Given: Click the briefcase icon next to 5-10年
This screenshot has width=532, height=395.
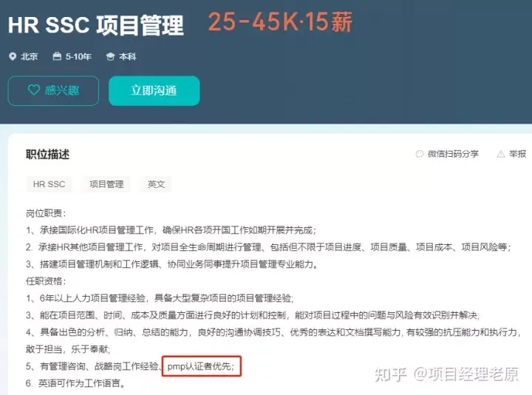Looking at the screenshot, I should coord(57,56).
